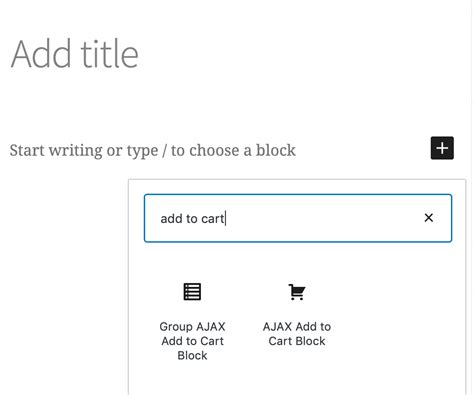Pick the cart icon above 'AJAX Add to'
This screenshot has width=474, height=395.
click(297, 292)
